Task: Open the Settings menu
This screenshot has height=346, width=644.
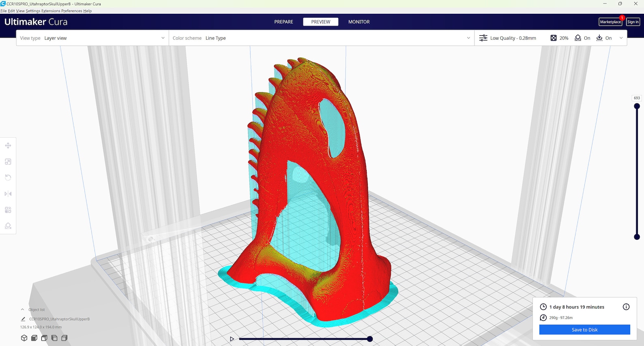Action: [33, 11]
